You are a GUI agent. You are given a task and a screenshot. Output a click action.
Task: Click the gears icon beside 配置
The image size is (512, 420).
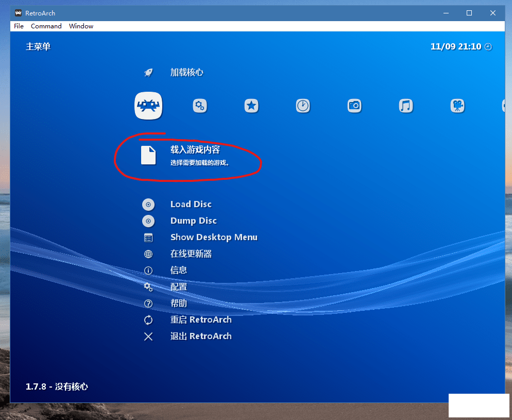pyautogui.click(x=148, y=287)
